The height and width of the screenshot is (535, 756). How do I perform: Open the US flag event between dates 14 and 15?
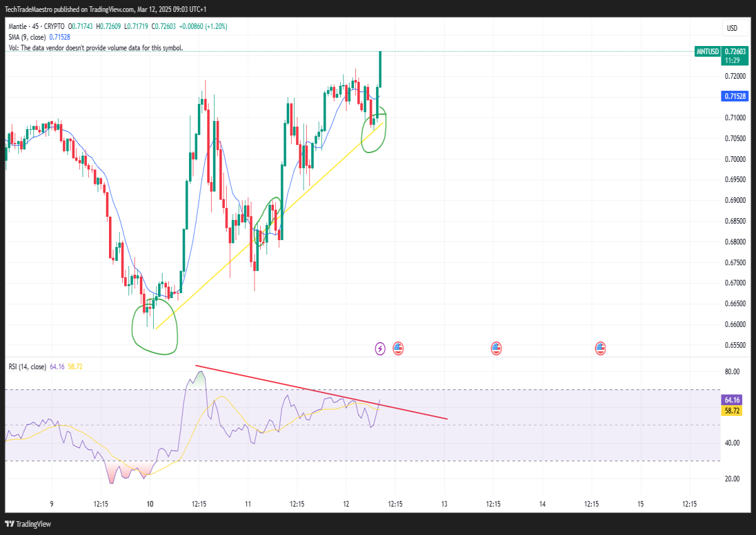(x=600, y=348)
